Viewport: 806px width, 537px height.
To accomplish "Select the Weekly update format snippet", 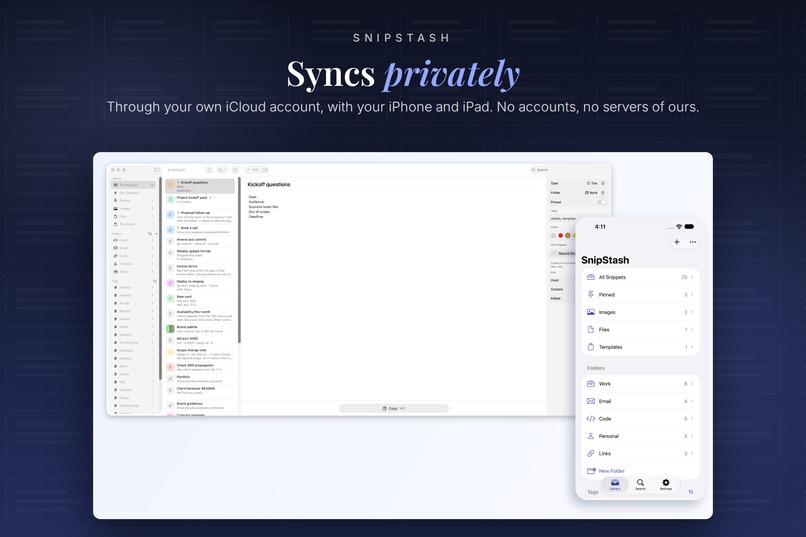I will pos(200,255).
